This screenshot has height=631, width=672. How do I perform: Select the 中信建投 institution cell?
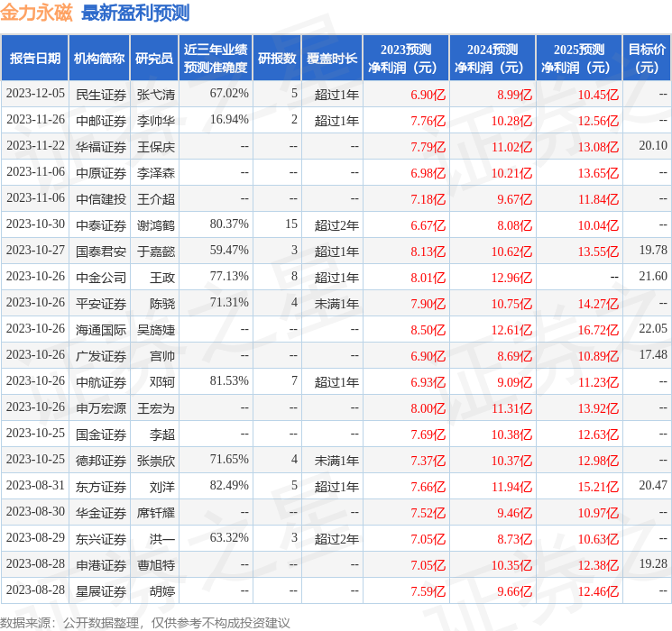point(101,199)
